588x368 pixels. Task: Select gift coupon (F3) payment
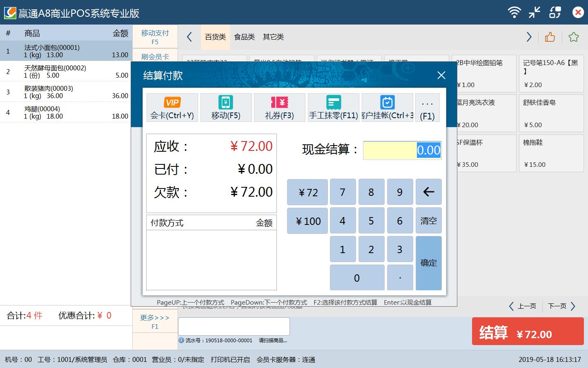279,108
